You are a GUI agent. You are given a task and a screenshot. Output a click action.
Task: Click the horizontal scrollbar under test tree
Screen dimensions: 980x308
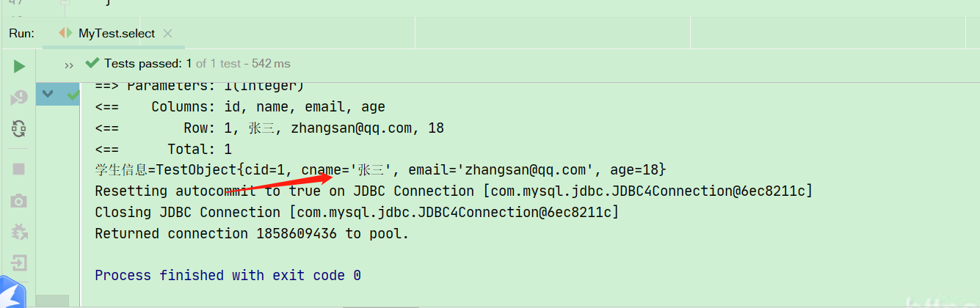coord(52,301)
